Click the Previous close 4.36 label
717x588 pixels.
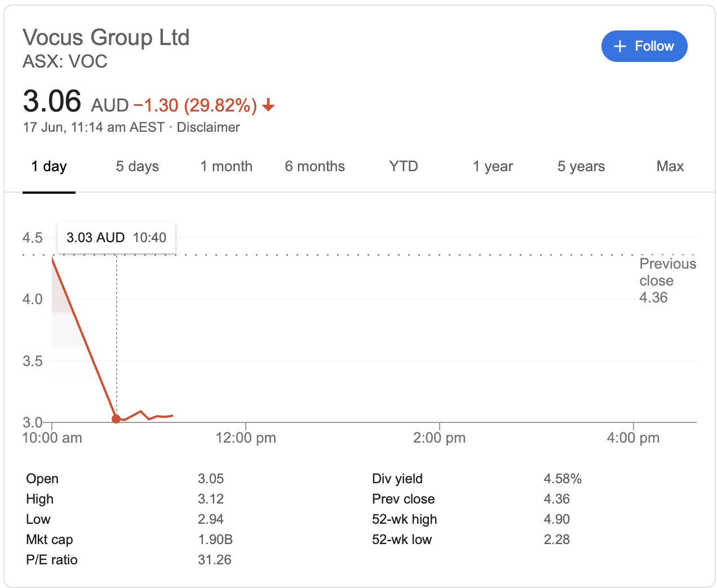(668, 280)
